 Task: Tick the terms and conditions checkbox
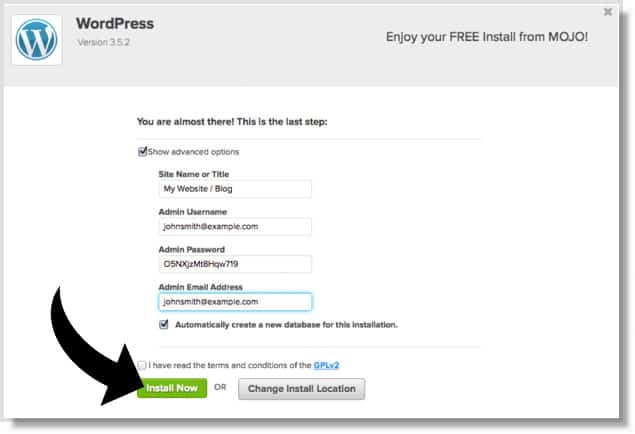click(143, 365)
